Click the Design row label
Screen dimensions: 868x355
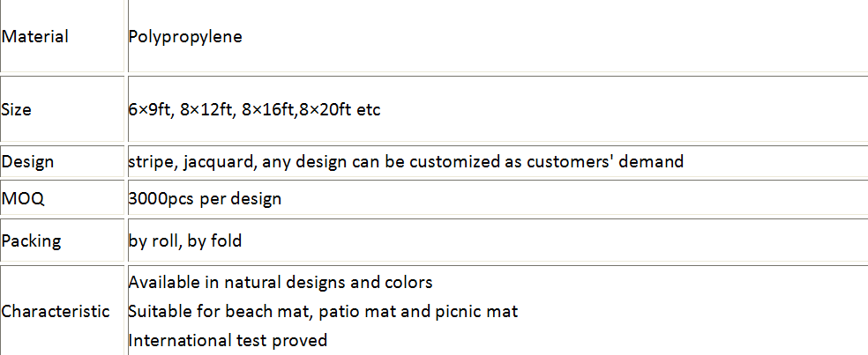tap(28, 162)
